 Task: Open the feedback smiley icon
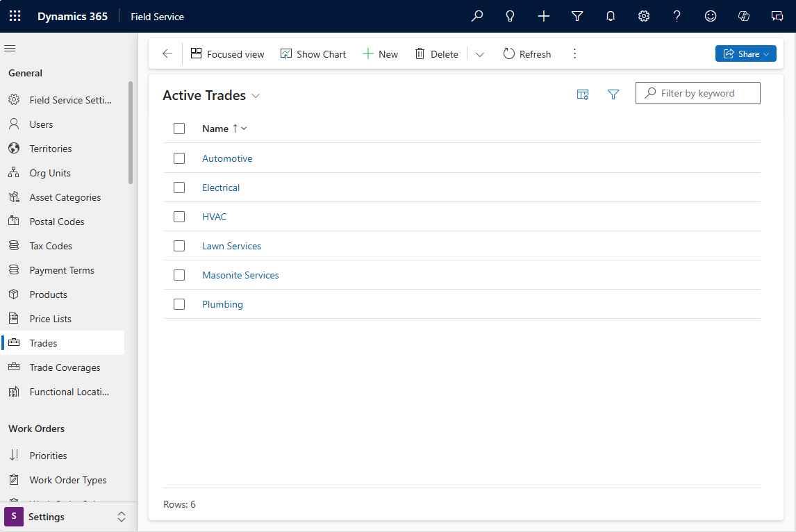click(x=710, y=16)
